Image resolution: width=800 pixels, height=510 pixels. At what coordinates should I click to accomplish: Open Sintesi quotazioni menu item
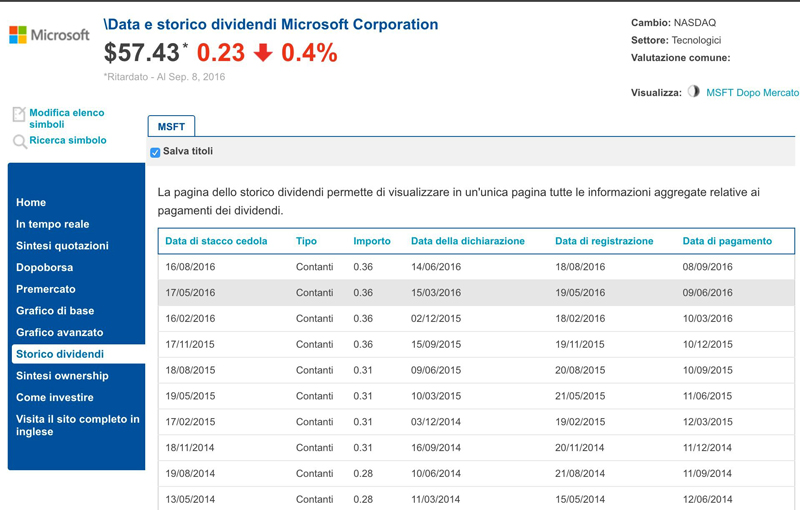pos(62,246)
